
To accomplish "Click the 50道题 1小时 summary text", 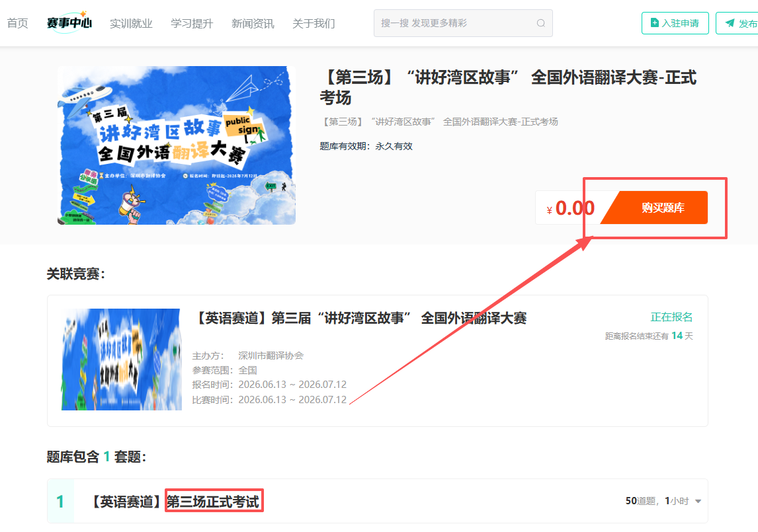I will tap(657, 501).
